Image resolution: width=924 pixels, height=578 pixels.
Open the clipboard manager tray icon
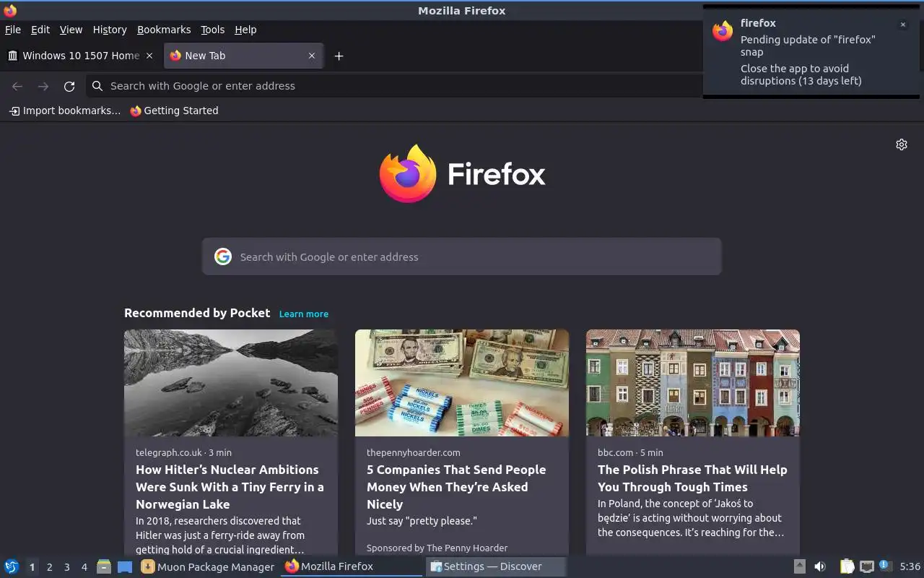click(847, 566)
